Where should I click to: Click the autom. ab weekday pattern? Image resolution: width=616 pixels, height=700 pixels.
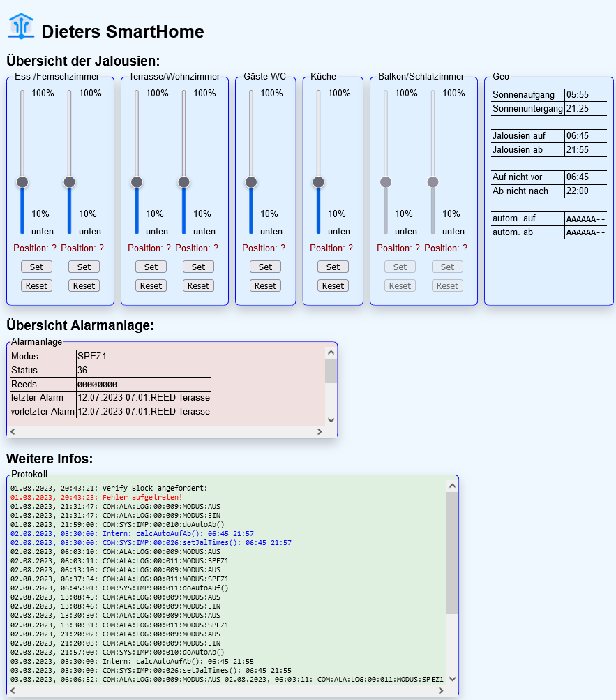tap(585, 232)
